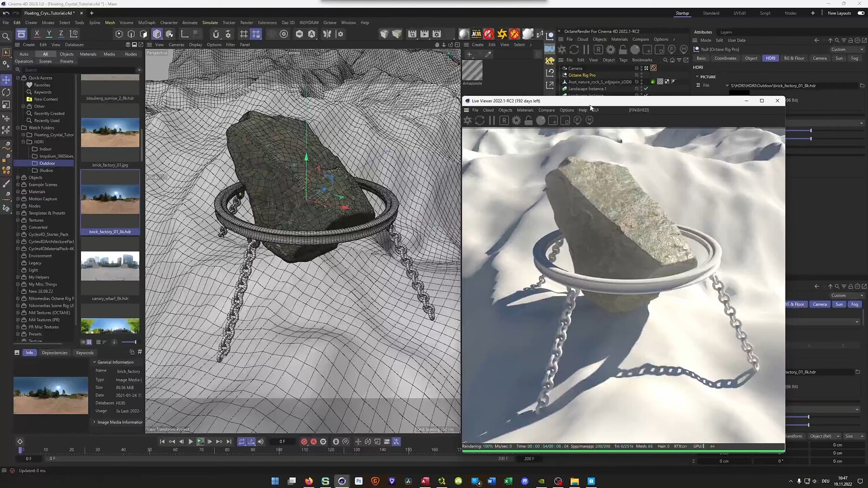Screen dimensions: 868x488
Task: Collapse the General Information section
Action: [94, 363]
